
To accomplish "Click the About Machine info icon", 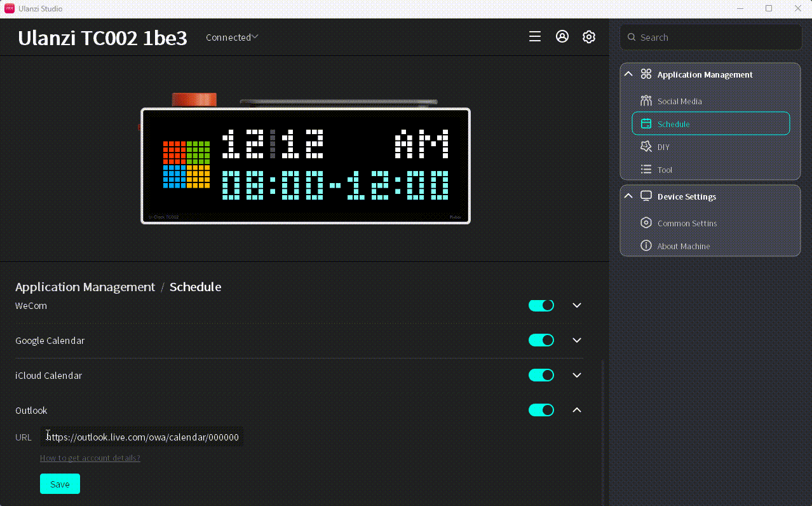I will tap(646, 246).
